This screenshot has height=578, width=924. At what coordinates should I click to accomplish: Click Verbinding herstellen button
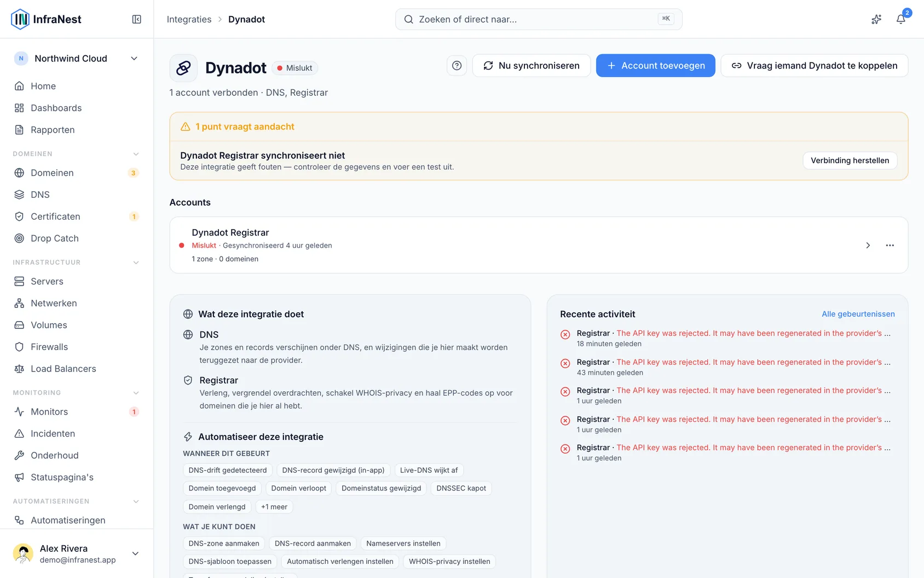coord(850,161)
